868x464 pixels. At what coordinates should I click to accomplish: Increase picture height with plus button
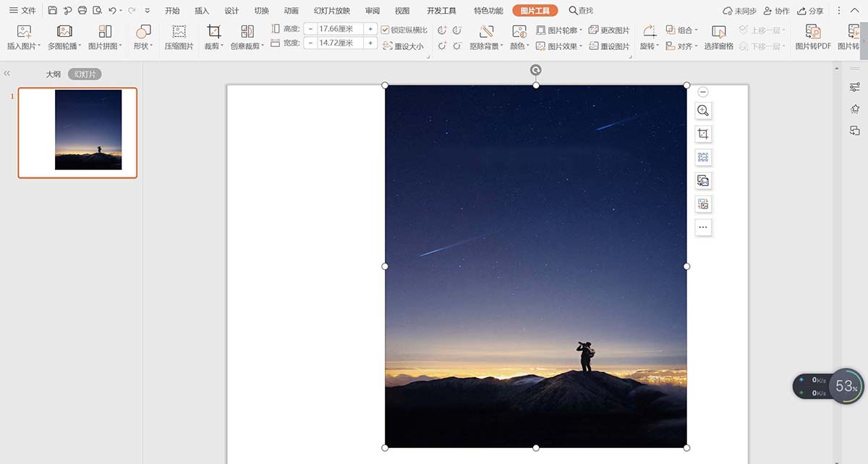[x=370, y=29]
